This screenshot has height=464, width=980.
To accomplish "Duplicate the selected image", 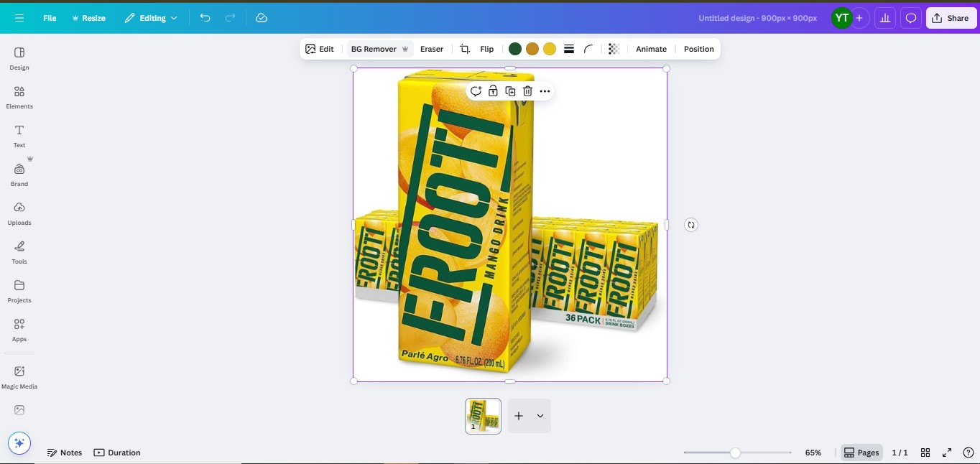I will pos(510,91).
